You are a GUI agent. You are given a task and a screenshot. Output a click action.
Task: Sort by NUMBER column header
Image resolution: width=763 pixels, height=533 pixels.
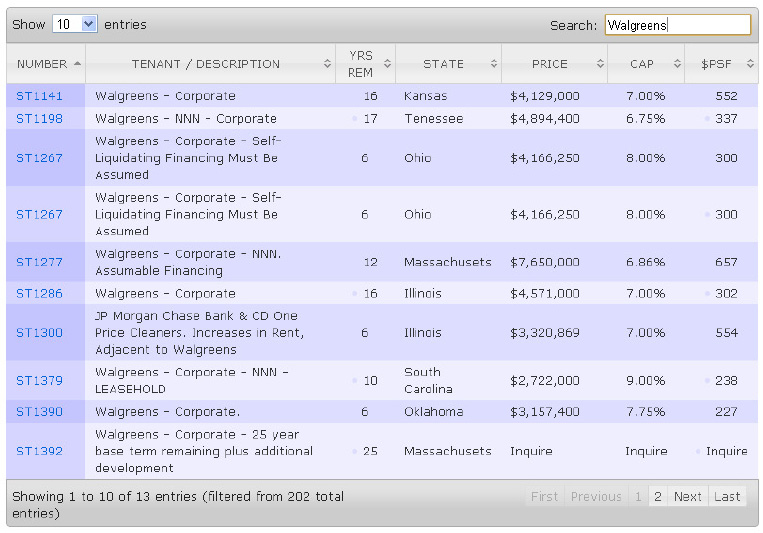point(46,64)
